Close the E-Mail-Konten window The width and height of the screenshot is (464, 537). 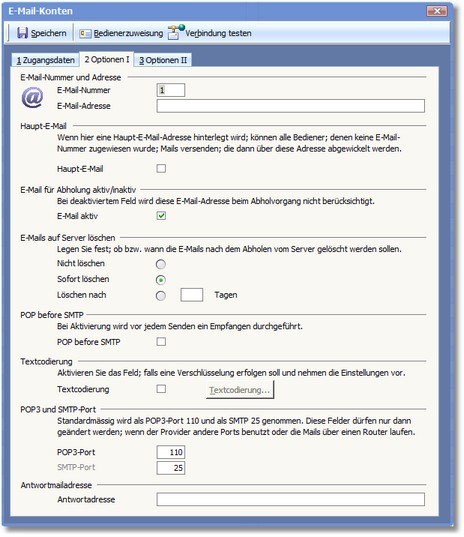click(x=437, y=11)
